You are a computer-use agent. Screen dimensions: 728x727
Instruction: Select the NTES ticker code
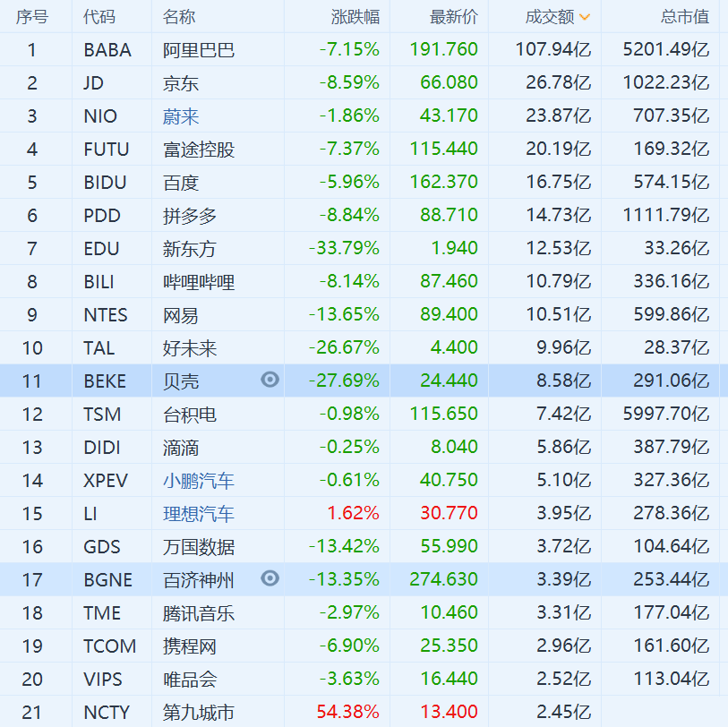tap(106, 315)
